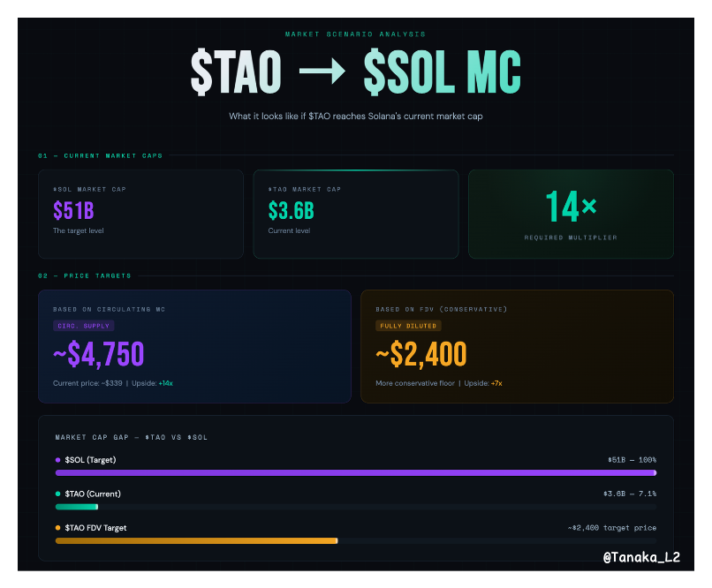
Task: Click the subtitle about Solana's current market cap
Action: pyautogui.click(x=355, y=117)
